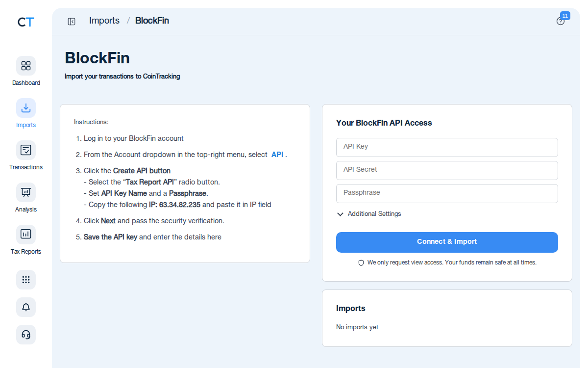Image resolution: width=588 pixels, height=368 pixels.
Task: Open the Imports download icon
Action: (26, 108)
